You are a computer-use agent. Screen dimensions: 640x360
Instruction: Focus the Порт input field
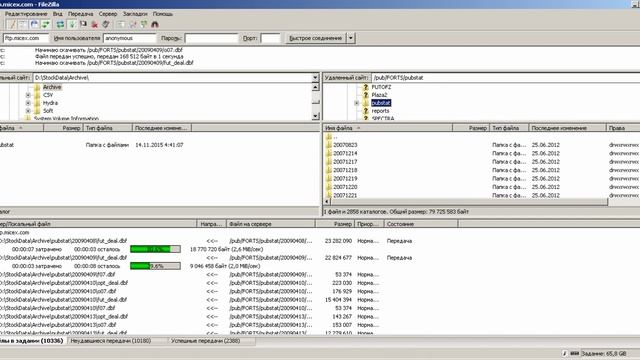click(x=270, y=38)
